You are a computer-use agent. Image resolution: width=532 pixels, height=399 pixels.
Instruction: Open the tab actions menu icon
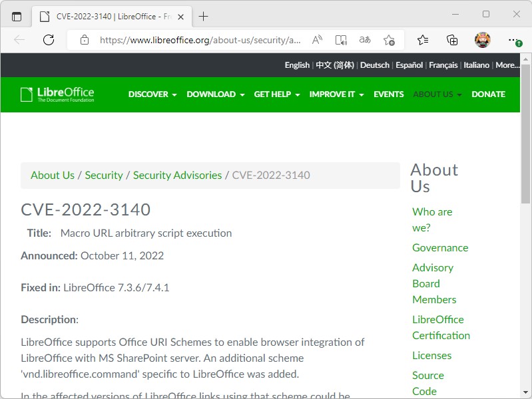(x=16, y=16)
